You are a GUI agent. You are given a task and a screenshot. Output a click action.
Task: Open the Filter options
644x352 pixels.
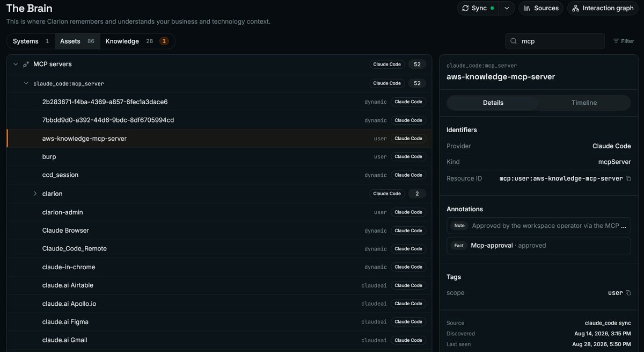624,41
